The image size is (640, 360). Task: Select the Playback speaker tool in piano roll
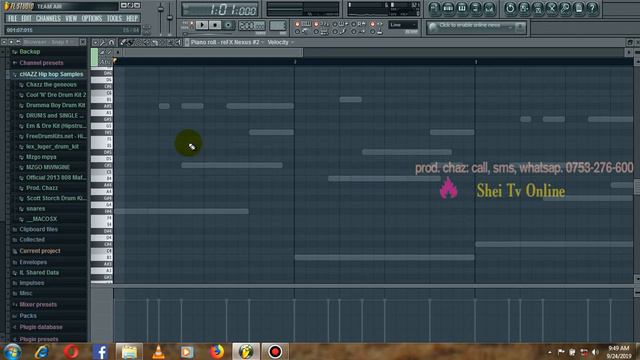(x=178, y=42)
